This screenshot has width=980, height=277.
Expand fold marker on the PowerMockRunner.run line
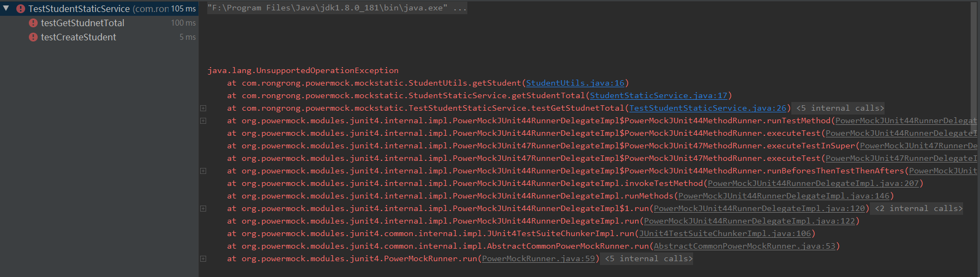click(203, 259)
